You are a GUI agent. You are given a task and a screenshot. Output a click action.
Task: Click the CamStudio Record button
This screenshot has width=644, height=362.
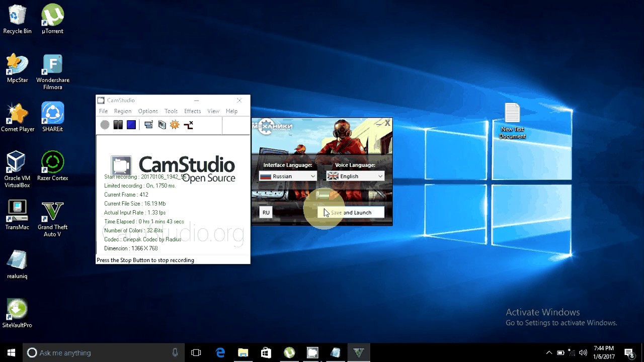pos(105,125)
